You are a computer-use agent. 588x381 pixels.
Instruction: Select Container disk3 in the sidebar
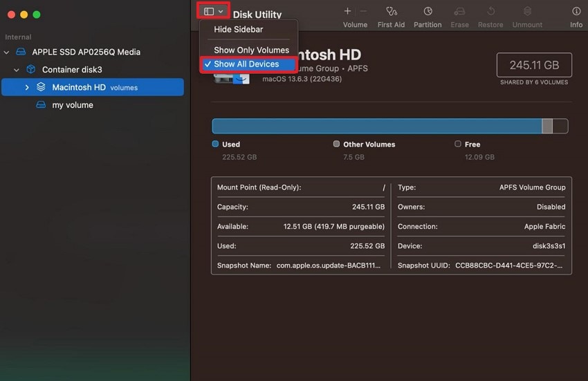pos(72,69)
